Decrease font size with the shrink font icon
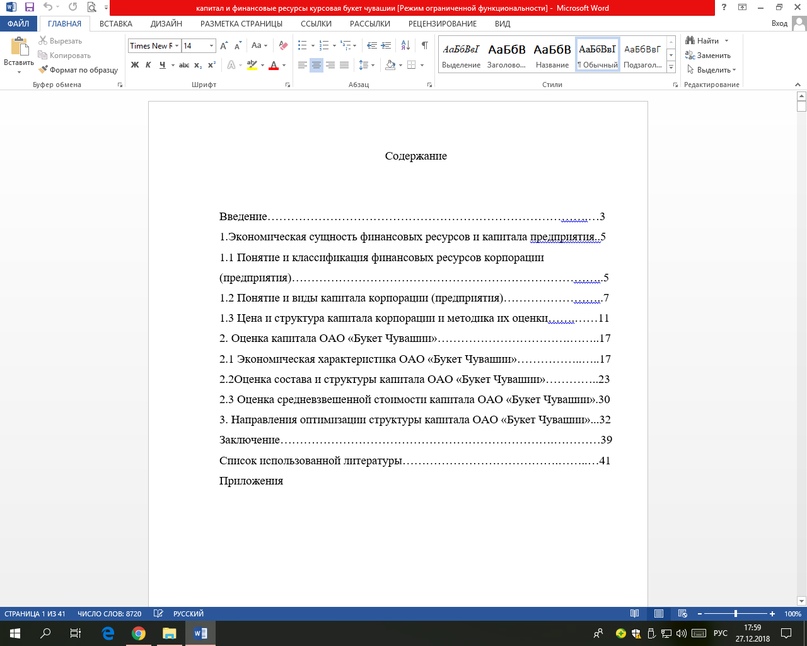This screenshot has width=807, height=646. tap(237, 46)
